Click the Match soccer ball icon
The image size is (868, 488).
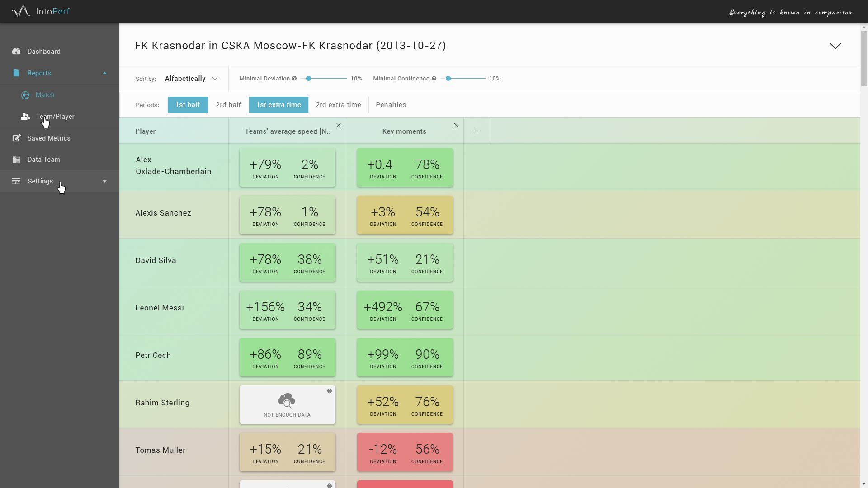coord(25,95)
